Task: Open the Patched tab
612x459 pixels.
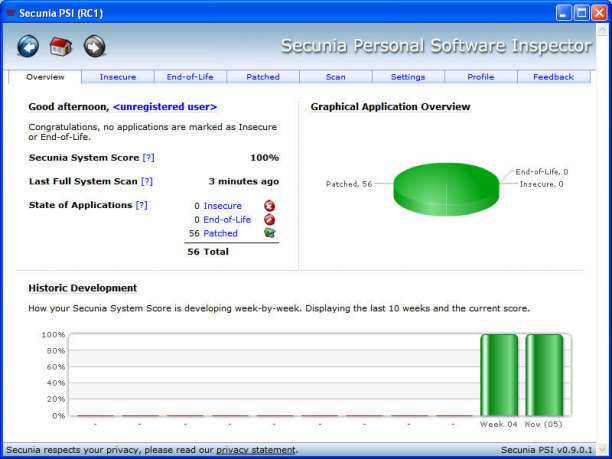Action: (x=263, y=77)
